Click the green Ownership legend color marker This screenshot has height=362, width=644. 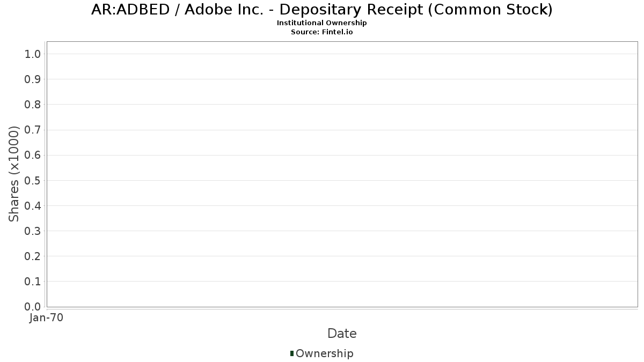click(x=292, y=353)
